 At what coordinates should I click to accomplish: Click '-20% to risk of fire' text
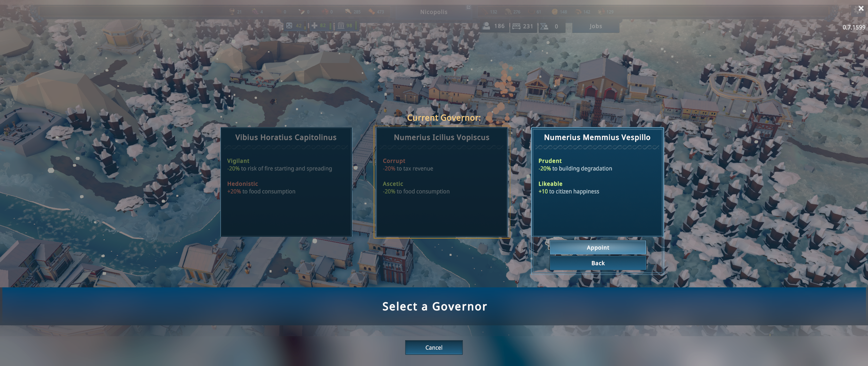[x=279, y=168]
